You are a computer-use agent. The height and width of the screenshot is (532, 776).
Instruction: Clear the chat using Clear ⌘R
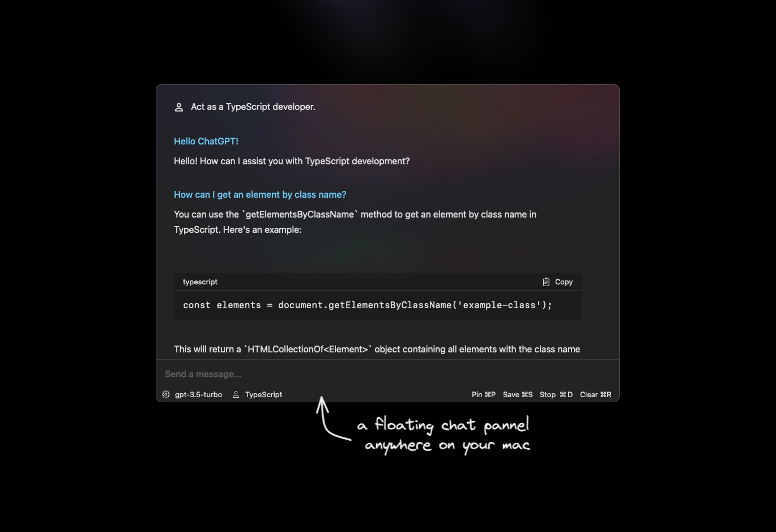pyautogui.click(x=596, y=394)
